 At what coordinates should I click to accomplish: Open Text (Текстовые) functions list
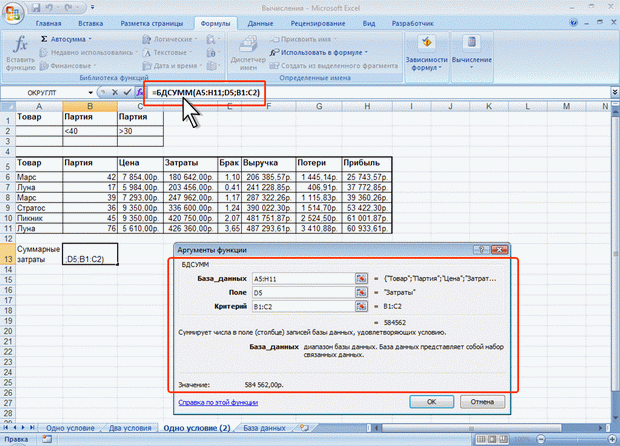click(168, 52)
